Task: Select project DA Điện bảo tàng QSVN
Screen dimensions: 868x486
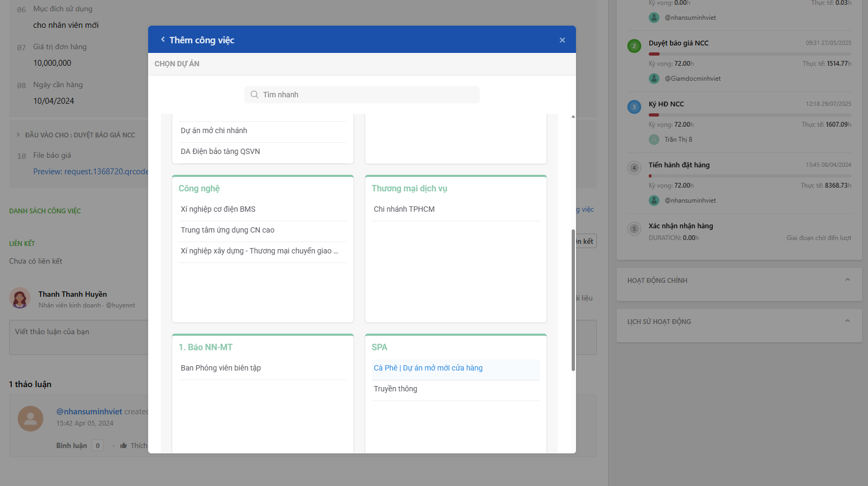Action: (263, 151)
